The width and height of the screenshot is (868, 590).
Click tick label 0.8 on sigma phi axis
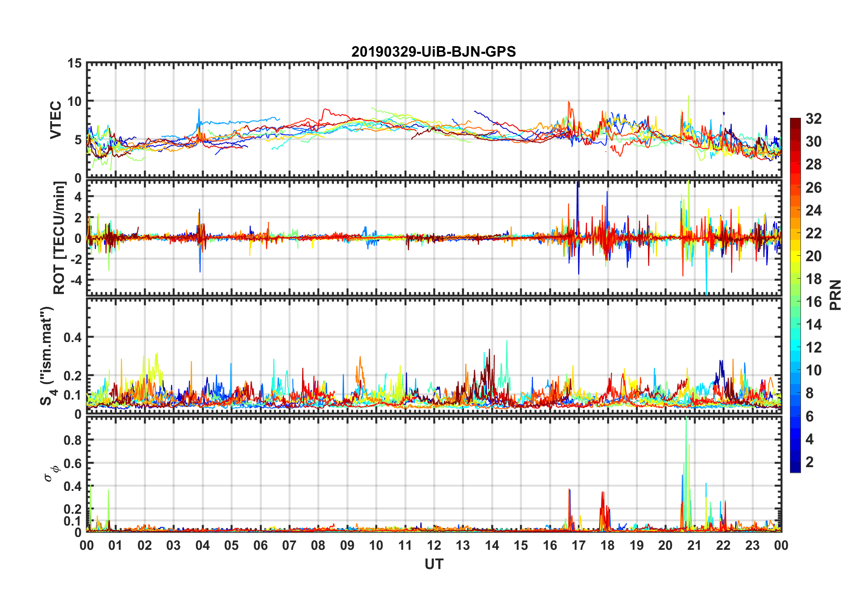pos(72,440)
